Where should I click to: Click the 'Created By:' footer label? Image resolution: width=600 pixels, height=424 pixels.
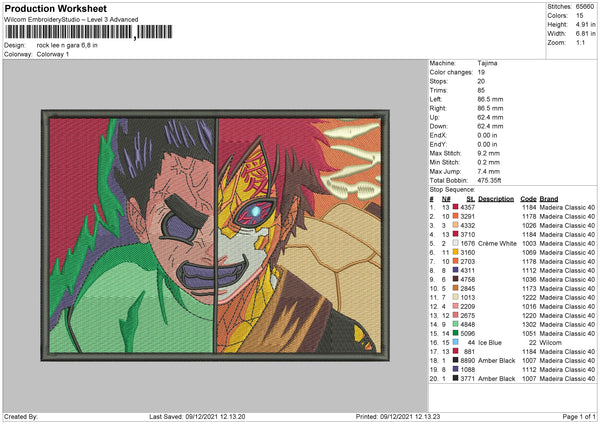(21, 417)
